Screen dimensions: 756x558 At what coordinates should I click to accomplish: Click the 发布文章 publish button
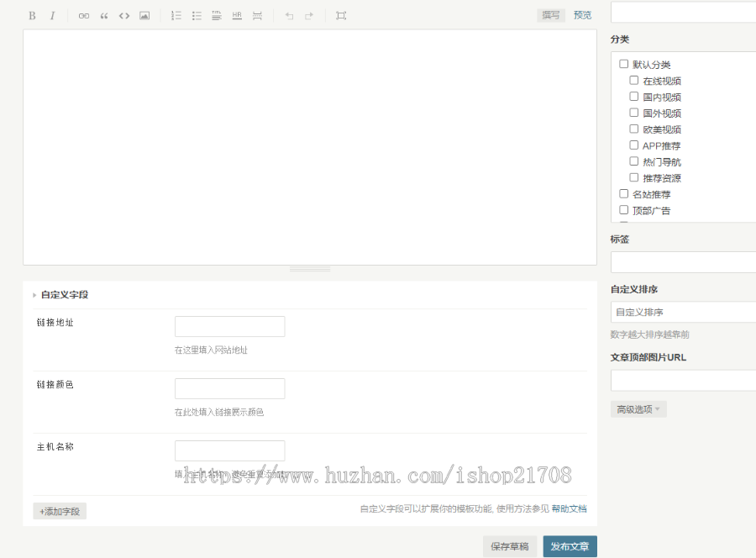point(570,546)
